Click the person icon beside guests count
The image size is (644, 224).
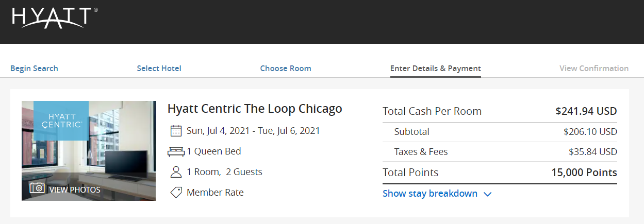coord(176,172)
